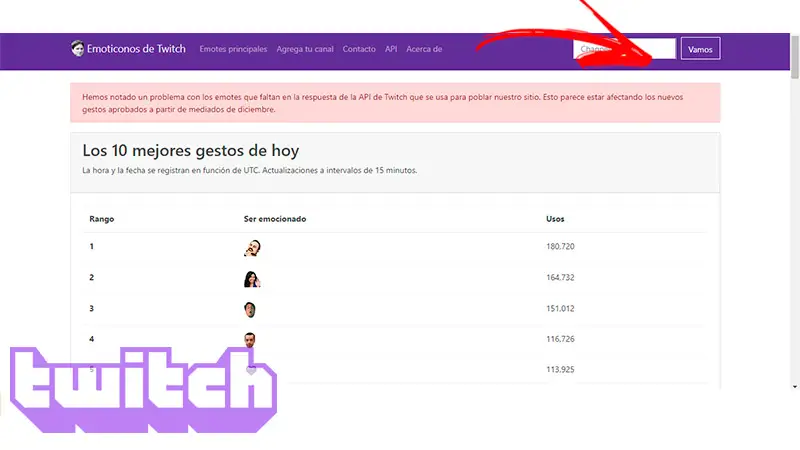Click the 164,732 uses value
The height and width of the screenshot is (450, 800).
tap(560, 278)
